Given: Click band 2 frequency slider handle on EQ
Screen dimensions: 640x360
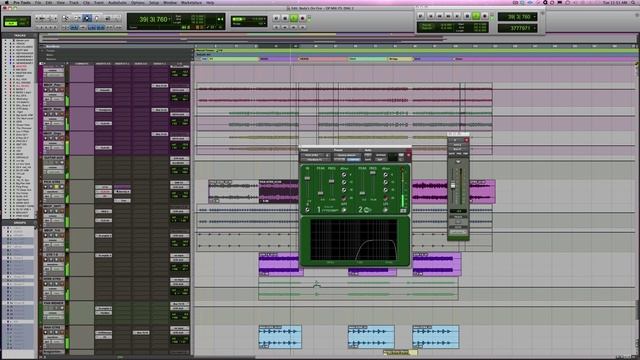Looking at the screenshot, I should pos(373,172).
